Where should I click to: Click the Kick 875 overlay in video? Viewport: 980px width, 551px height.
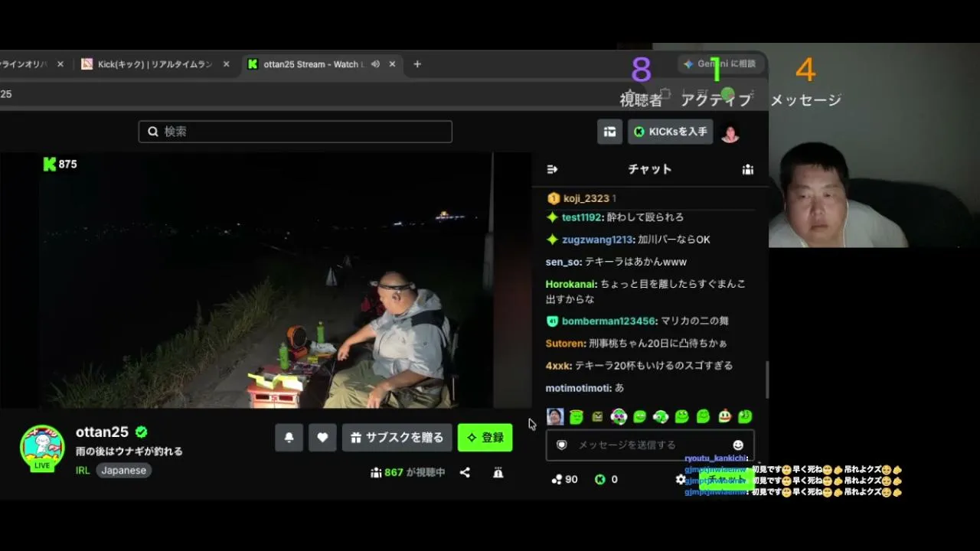(x=60, y=164)
